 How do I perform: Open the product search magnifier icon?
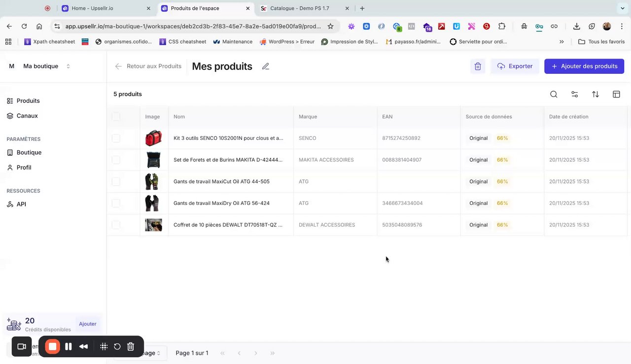pyautogui.click(x=554, y=94)
